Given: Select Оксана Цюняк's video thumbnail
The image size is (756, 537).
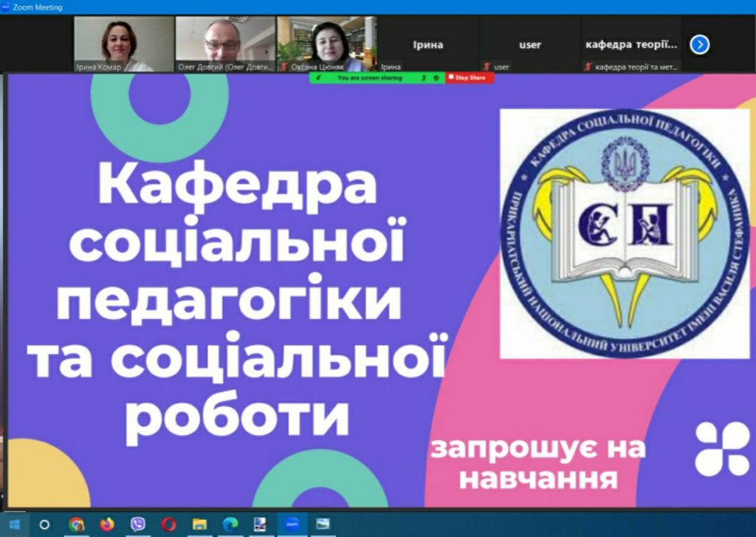Looking at the screenshot, I should coord(326,44).
